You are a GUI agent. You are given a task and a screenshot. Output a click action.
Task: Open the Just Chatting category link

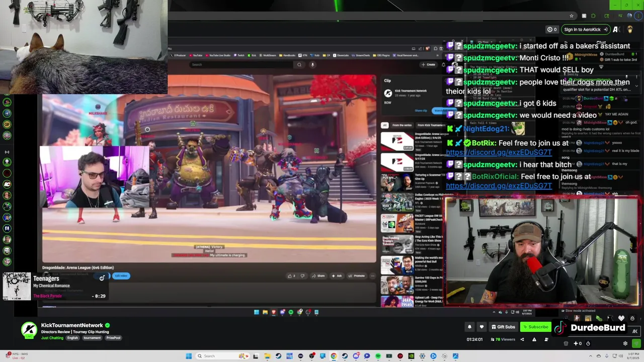[x=52, y=338]
